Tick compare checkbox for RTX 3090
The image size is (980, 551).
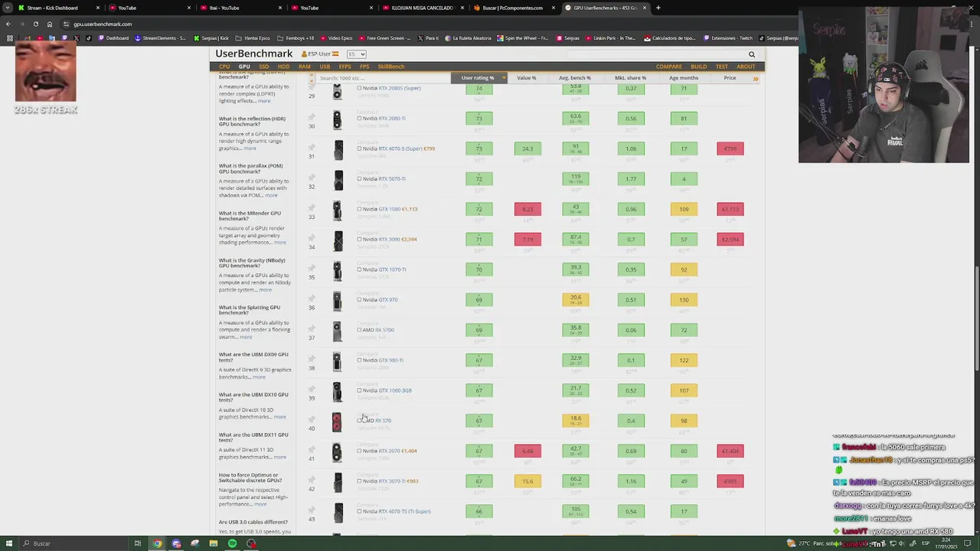[x=359, y=240]
